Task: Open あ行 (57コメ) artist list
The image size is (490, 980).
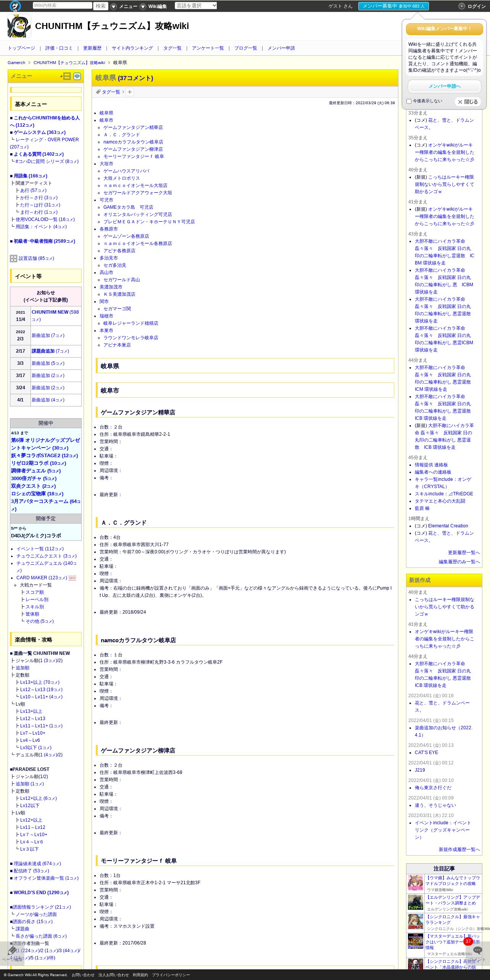Action: [x=33, y=190]
